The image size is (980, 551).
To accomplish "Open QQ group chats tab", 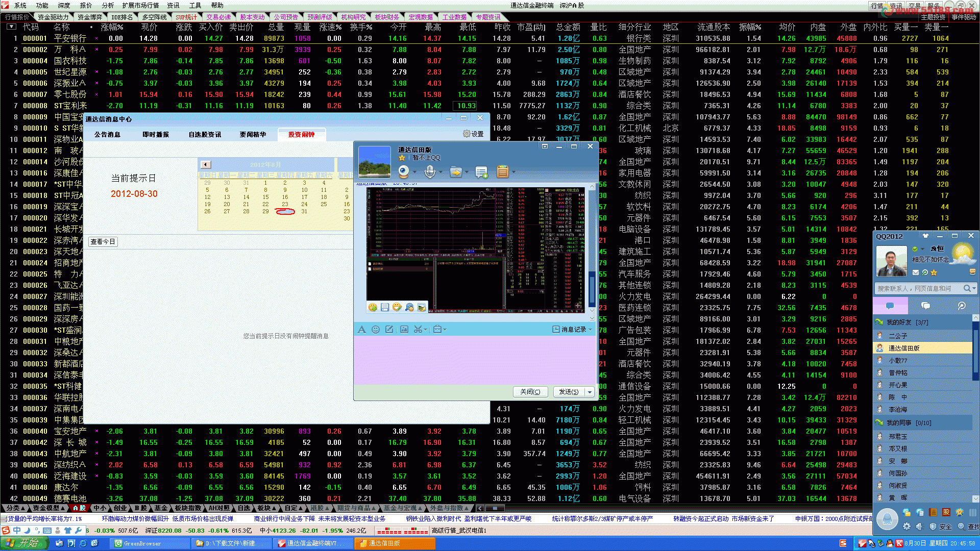I will point(925,306).
